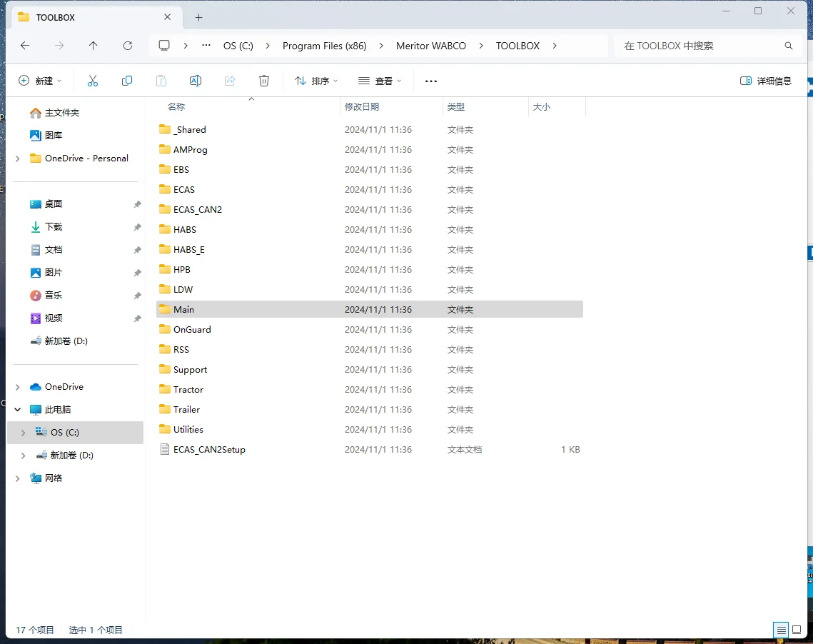
Task: Go back using the back arrow
Action: [x=25, y=46]
